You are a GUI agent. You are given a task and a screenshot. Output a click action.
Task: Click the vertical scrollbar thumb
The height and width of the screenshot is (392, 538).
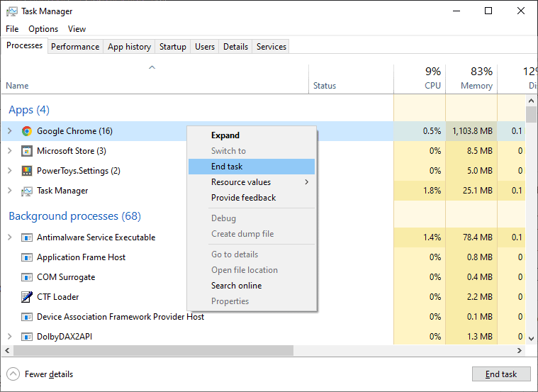pos(531,114)
